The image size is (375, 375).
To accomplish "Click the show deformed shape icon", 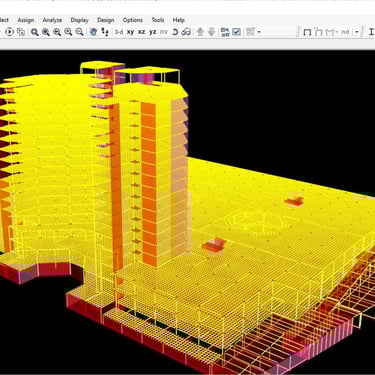I will (319, 32).
